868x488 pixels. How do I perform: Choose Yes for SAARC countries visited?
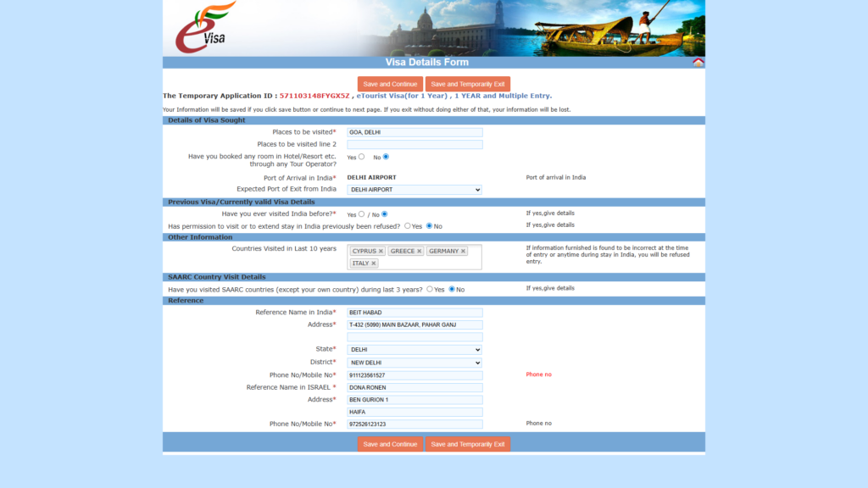click(430, 289)
